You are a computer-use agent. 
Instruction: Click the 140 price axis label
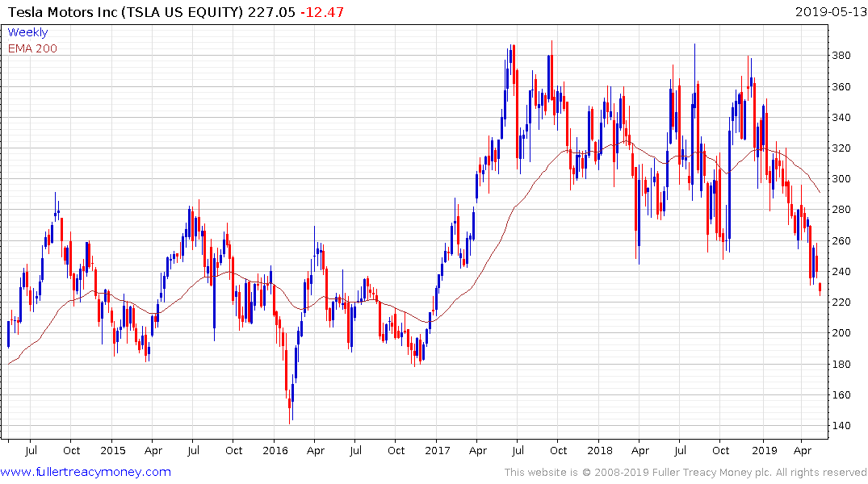coord(841,425)
